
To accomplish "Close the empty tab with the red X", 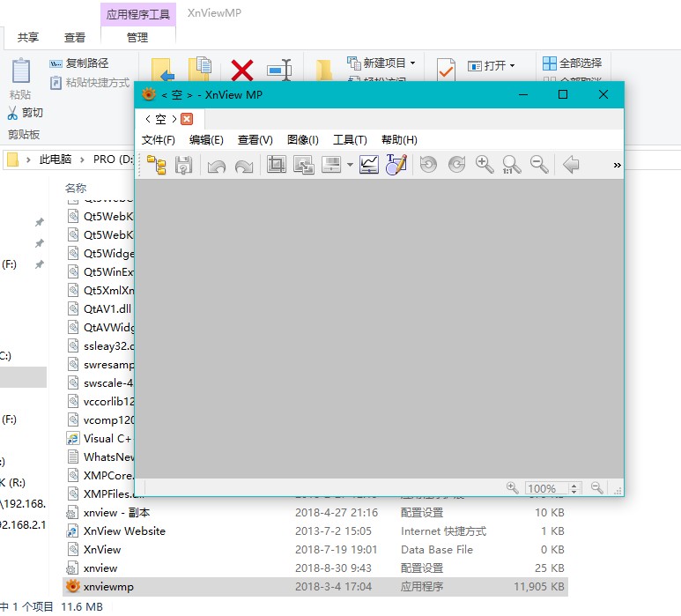I will (187, 119).
